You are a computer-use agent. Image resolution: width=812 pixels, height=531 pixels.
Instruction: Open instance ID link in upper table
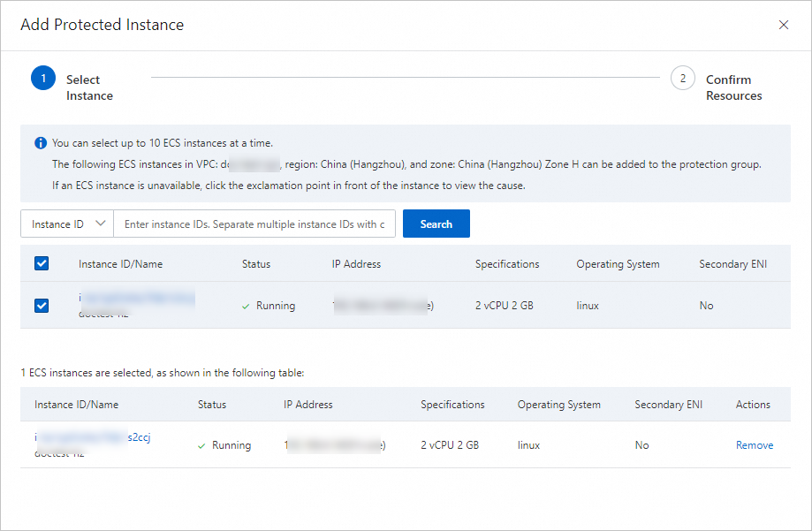click(x=137, y=298)
